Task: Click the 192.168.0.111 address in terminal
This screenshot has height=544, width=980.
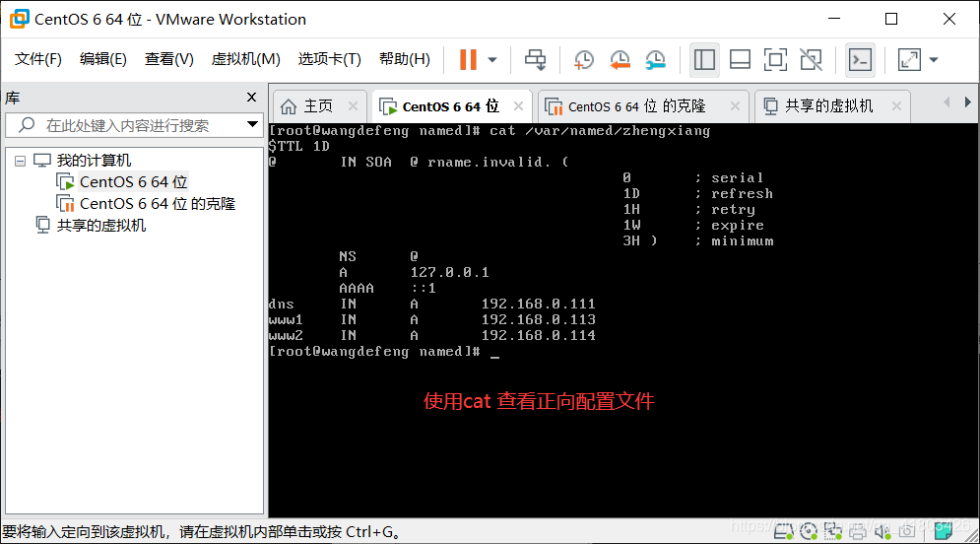Action: (538, 304)
